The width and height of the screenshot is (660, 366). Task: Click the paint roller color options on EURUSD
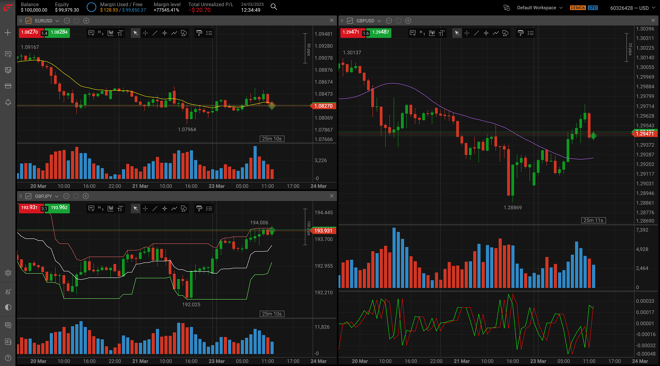199,33
